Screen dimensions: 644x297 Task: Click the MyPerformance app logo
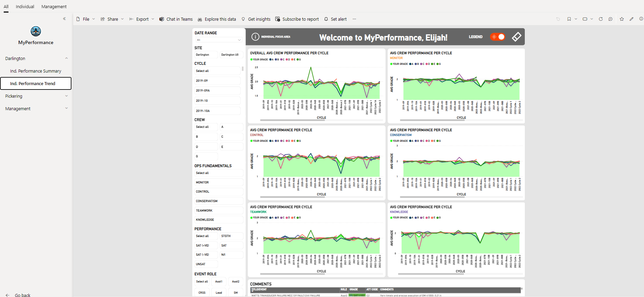pos(36,31)
